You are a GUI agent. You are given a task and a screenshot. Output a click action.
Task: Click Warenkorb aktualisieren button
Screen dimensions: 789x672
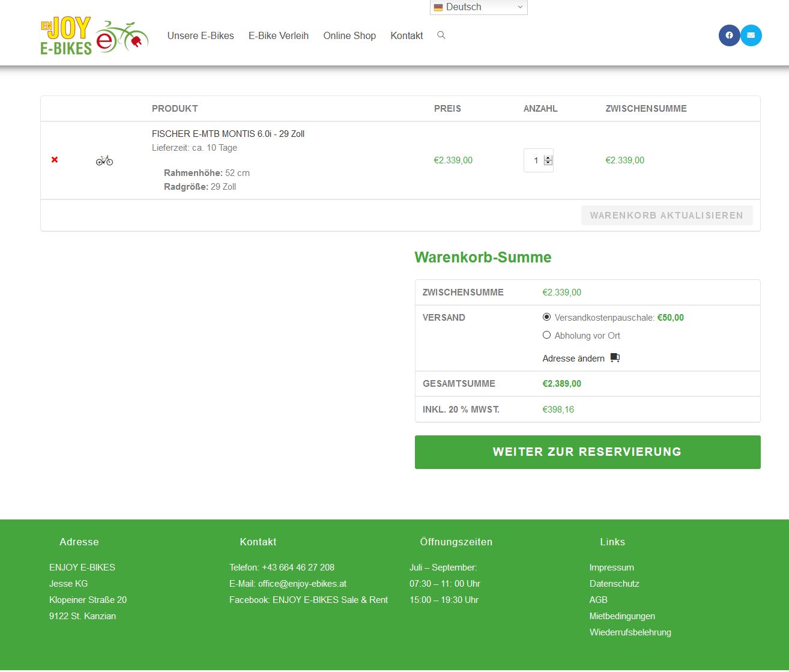[x=667, y=216]
